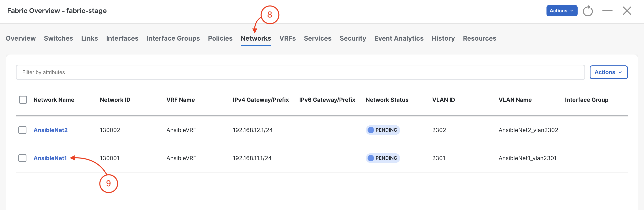Click the VRF Name column header
The width and height of the screenshot is (644, 210).
[180, 100]
